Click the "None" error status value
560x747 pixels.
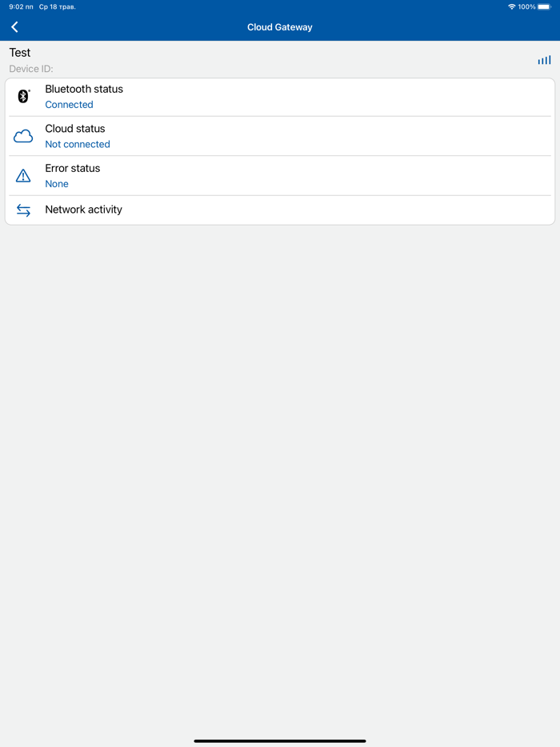(57, 184)
